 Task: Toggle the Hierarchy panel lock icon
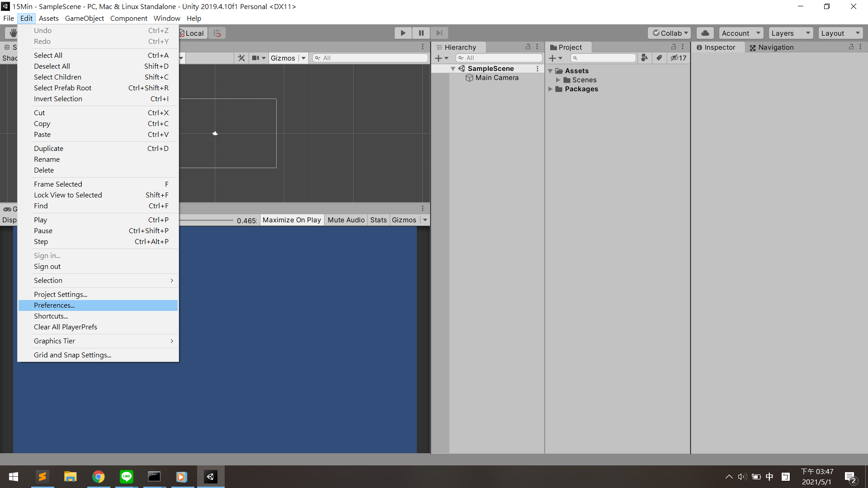(x=528, y=47)
